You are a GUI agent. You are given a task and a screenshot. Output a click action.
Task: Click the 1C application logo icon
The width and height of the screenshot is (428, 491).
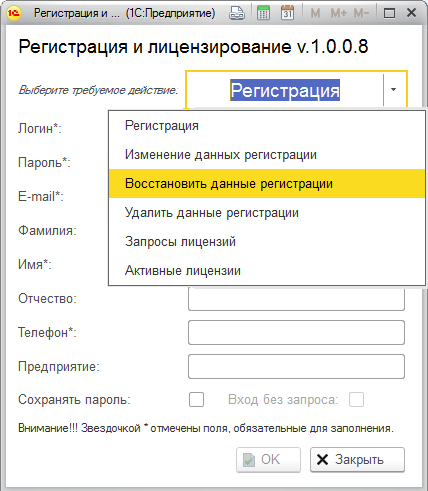pos(14,13)
